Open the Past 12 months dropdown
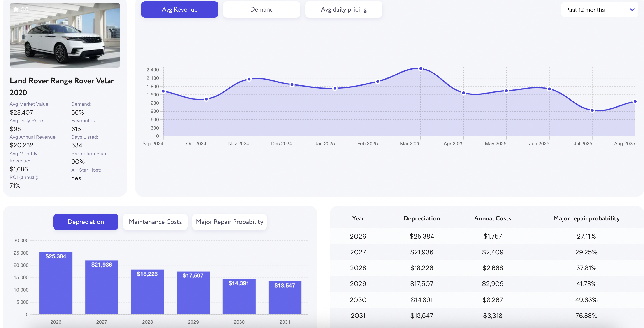Image resolution: width=644 pixels, height=328 pixels. (599, 10)
